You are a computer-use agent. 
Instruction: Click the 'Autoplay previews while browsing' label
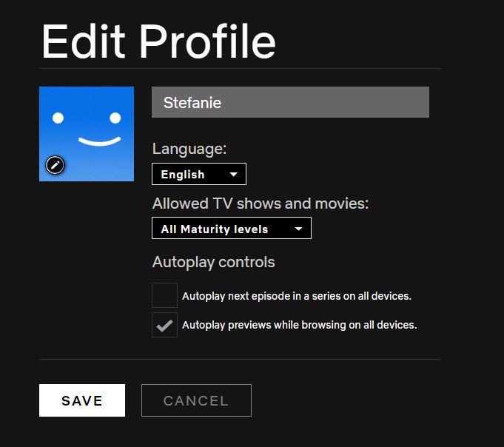(300, 325)
